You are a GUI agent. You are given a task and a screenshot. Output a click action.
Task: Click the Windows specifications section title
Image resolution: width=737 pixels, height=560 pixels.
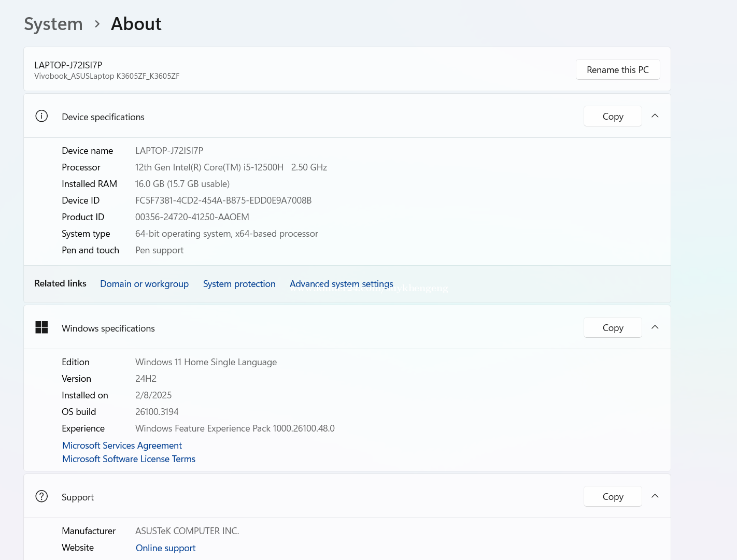pos(108,328)
